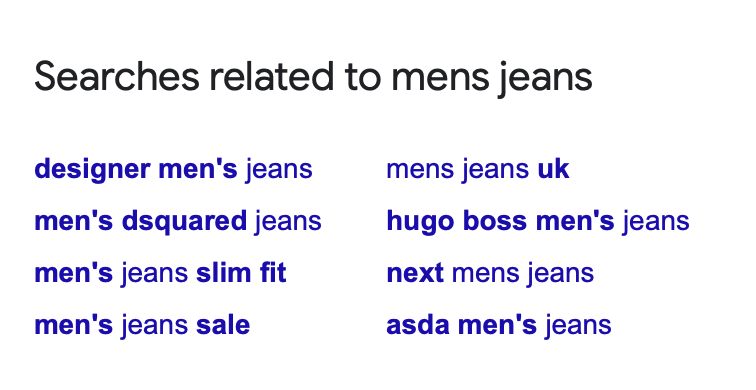Screen dimensions: 756x390
Task: Open asda men's jeans related search
Action: pos(499,325)
